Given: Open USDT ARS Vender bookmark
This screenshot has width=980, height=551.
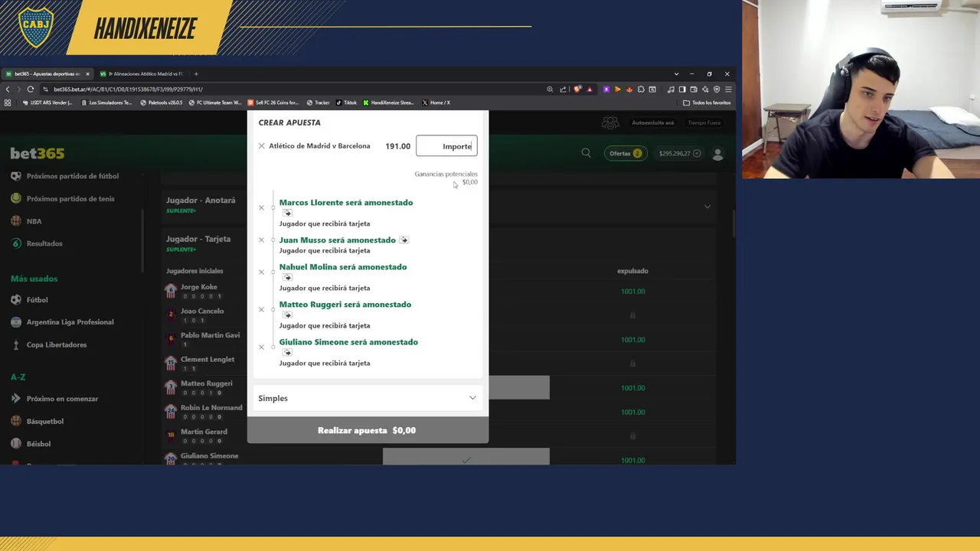Looking at the screenshot, I should pyautogui.click(x=49, y=103).
